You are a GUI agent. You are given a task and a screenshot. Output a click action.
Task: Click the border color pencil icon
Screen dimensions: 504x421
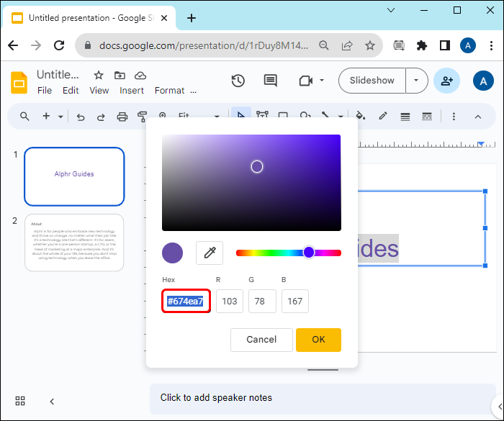click(383, 116)
